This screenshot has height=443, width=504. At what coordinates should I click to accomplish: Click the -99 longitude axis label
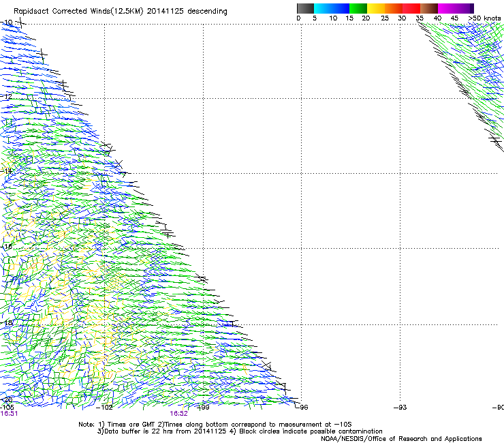pyautogui.click(x=204, y=408)
